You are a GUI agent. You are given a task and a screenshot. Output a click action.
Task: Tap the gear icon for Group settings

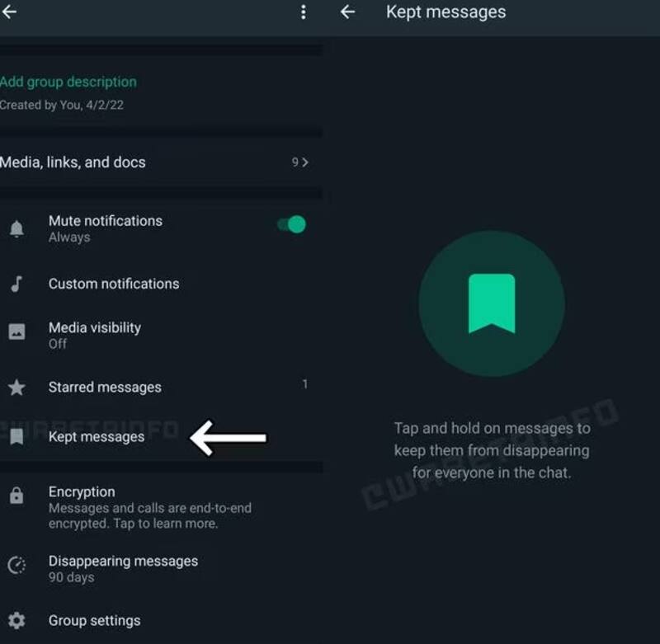point(16,621)
